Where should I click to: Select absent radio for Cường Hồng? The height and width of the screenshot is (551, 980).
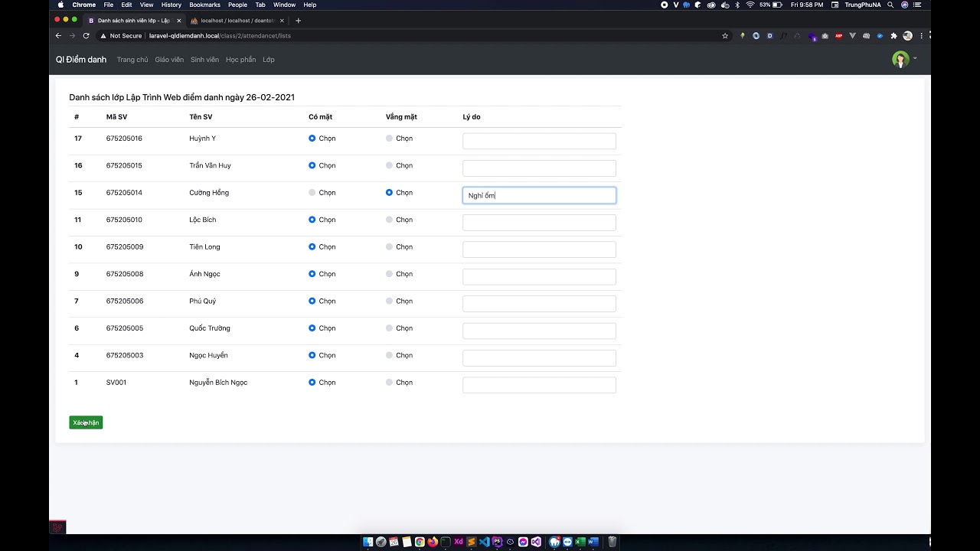389,193
